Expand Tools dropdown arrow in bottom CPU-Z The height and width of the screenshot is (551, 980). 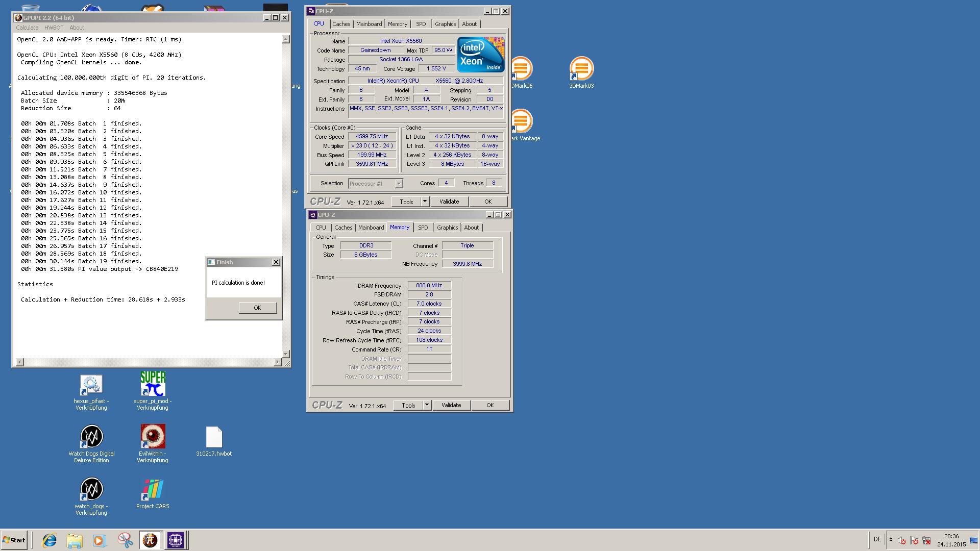(427, 405)
